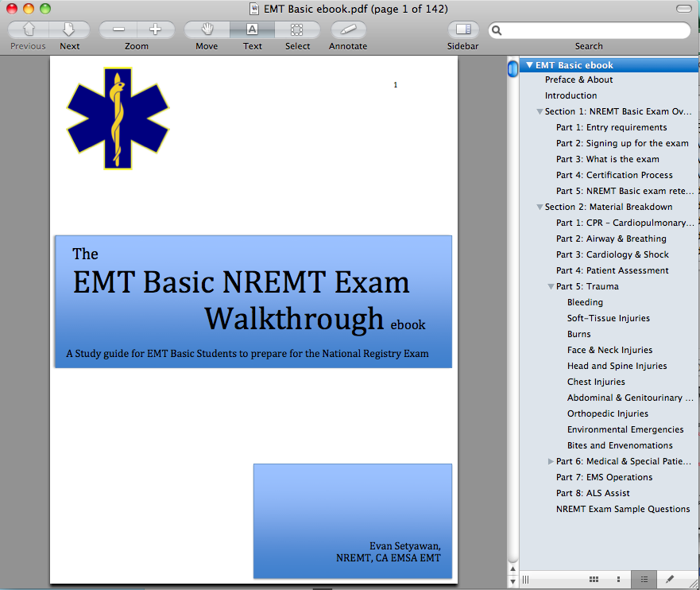The image size is (700, 590).
Task: Switch sidebar to table of contents view
Action: point(644,580)
